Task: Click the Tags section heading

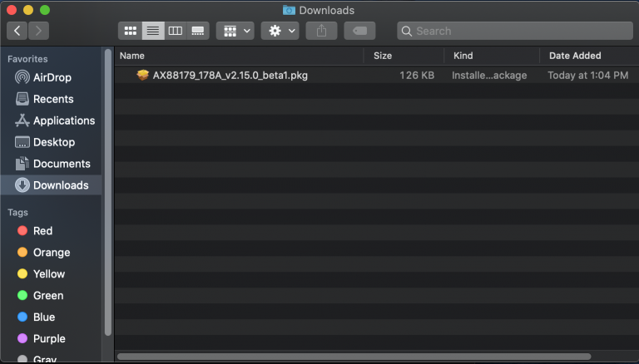Action: pyautogui.click(x=18, y=213)
